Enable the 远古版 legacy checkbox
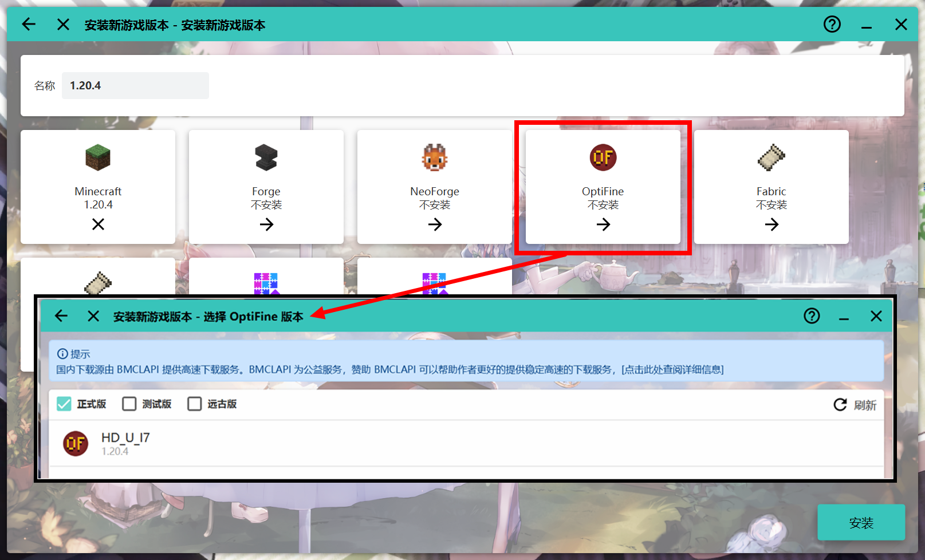Viewport: 925px width, 560px height. (195, 404)
